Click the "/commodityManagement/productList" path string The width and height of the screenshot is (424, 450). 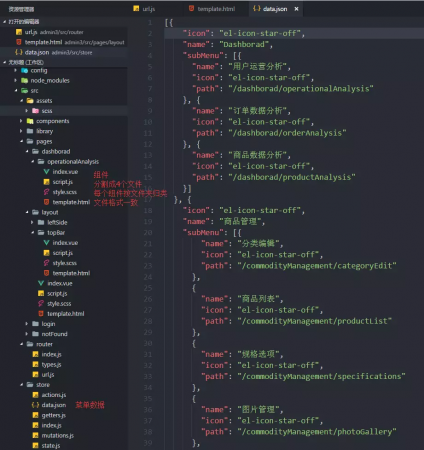tap(314, 321)
